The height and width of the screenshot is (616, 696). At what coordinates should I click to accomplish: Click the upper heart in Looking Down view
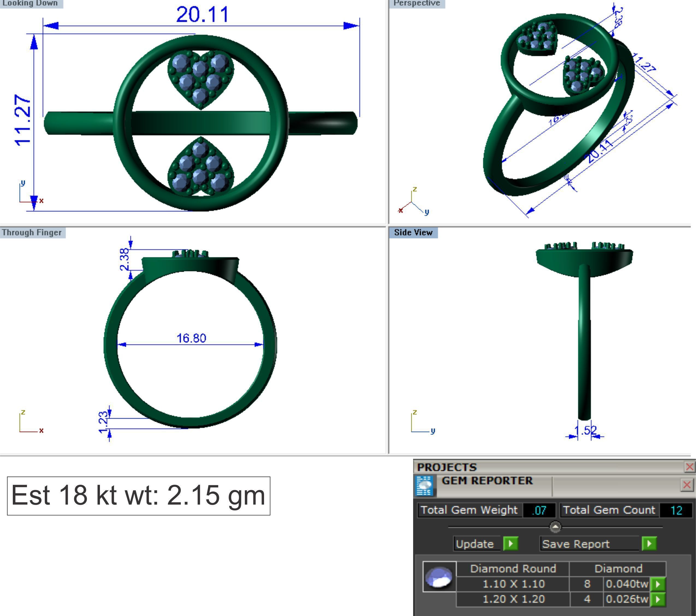point(201,80)
